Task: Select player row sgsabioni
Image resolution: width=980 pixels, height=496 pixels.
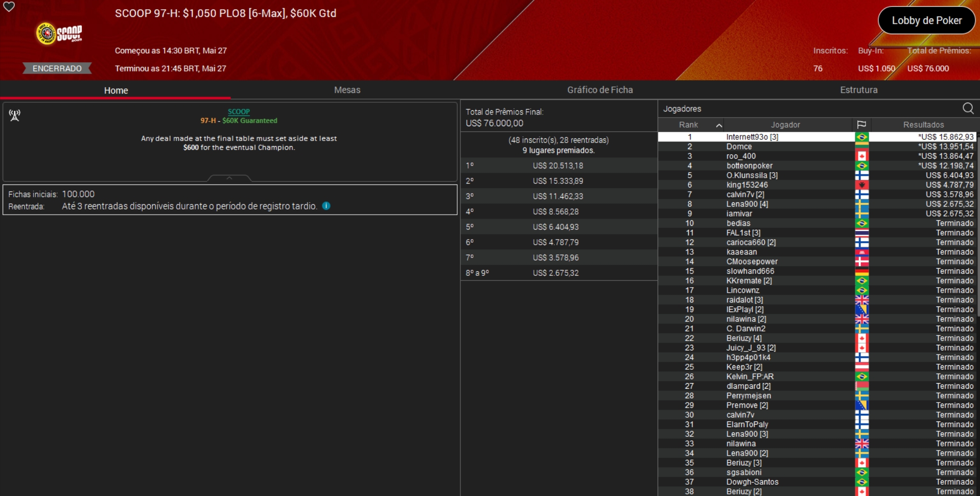Action: click(x=817, y=473)
